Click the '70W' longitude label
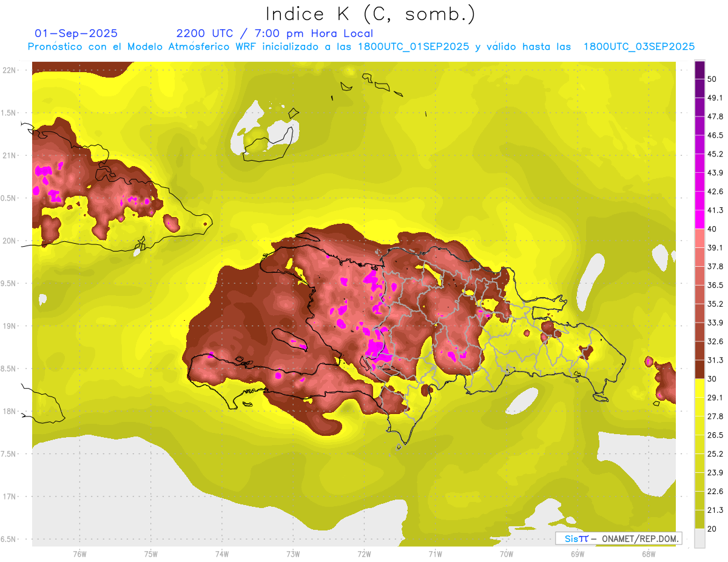Screen dimensions: 728x562 click(x=507, y=554)
